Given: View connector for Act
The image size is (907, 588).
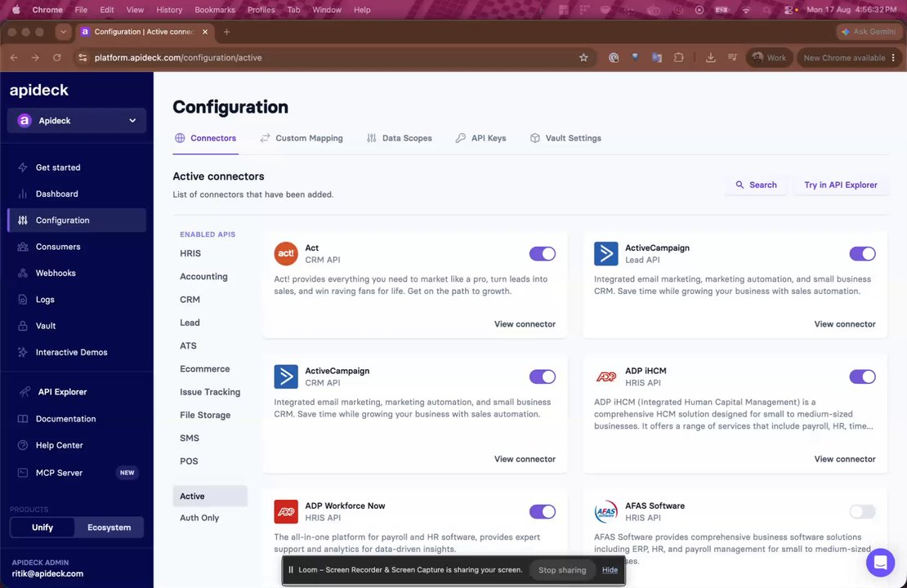Looking at the screenshot, I should [525, 324].
